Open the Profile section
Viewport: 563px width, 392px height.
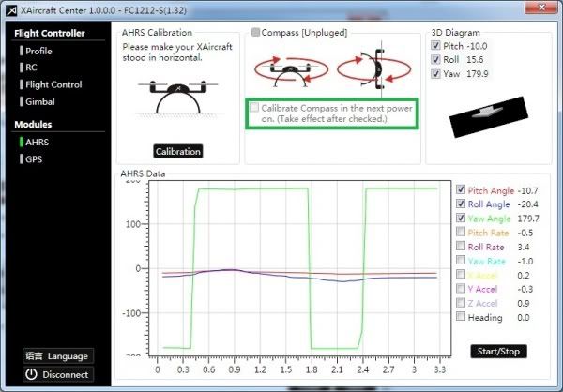37,51
